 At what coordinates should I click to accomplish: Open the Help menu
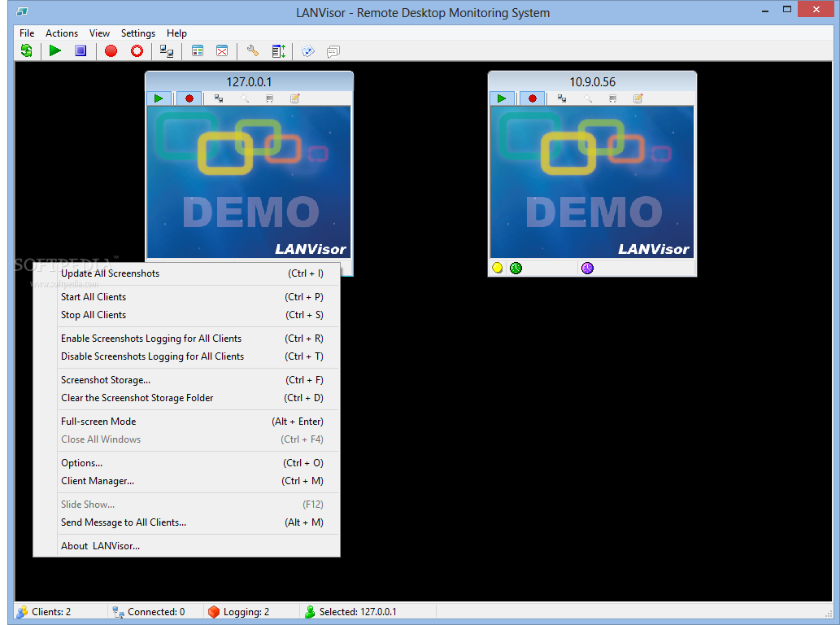pyautogui.click(x=176, y=33)
